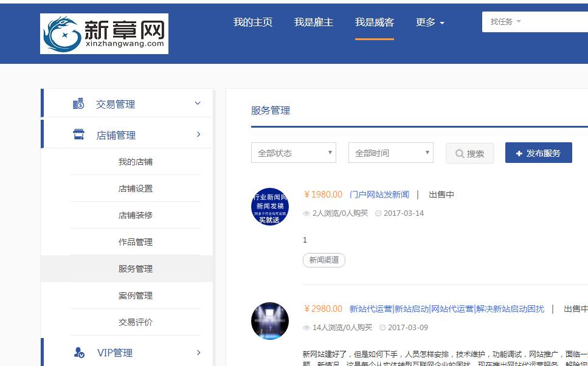The image size is (588, 366).
Task: Click the clock icon beside 2017-03-09
Action: coord(382,328)
